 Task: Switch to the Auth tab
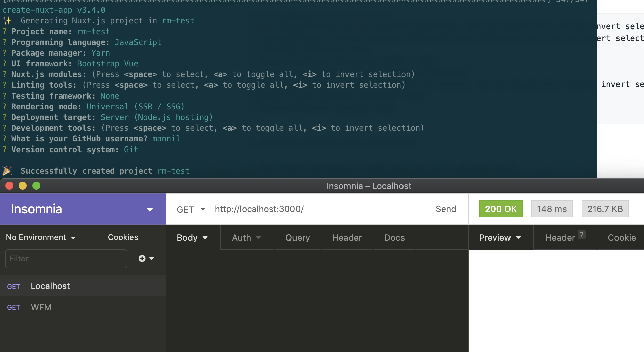247,238
